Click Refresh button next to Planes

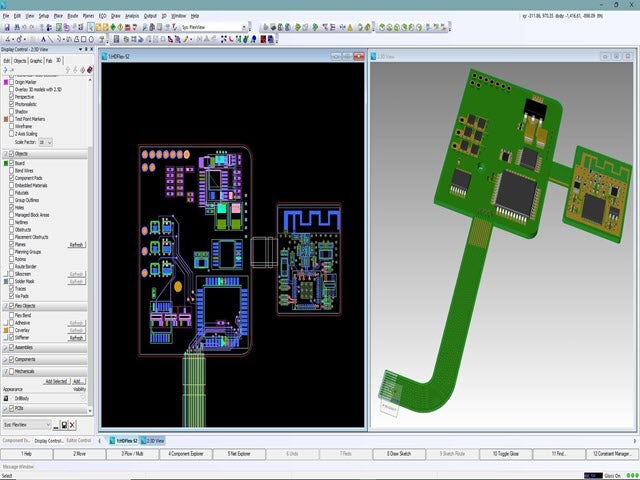76,244
